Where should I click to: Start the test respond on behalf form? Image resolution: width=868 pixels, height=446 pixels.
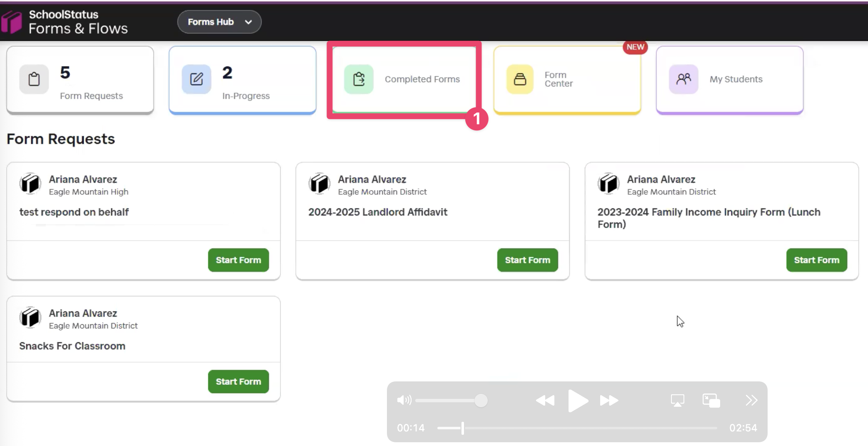[x=238, y=260]
